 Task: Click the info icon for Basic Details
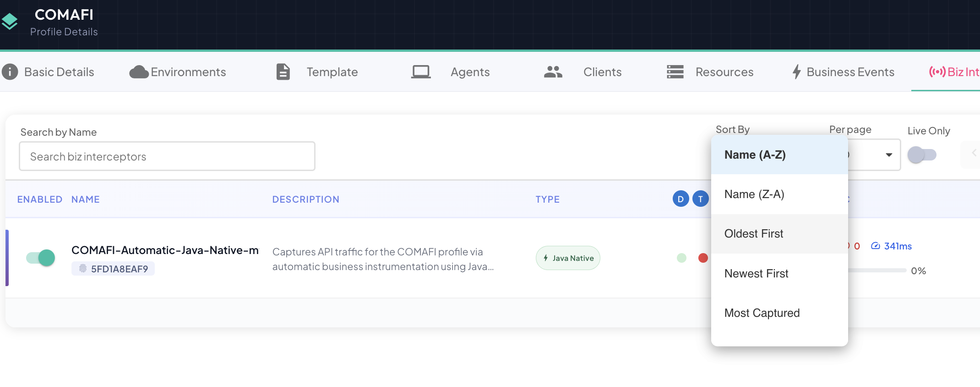coord(10,72)
